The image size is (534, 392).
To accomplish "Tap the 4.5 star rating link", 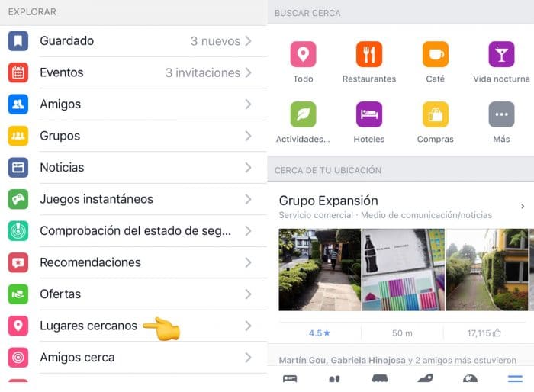I will pos(320,333).
